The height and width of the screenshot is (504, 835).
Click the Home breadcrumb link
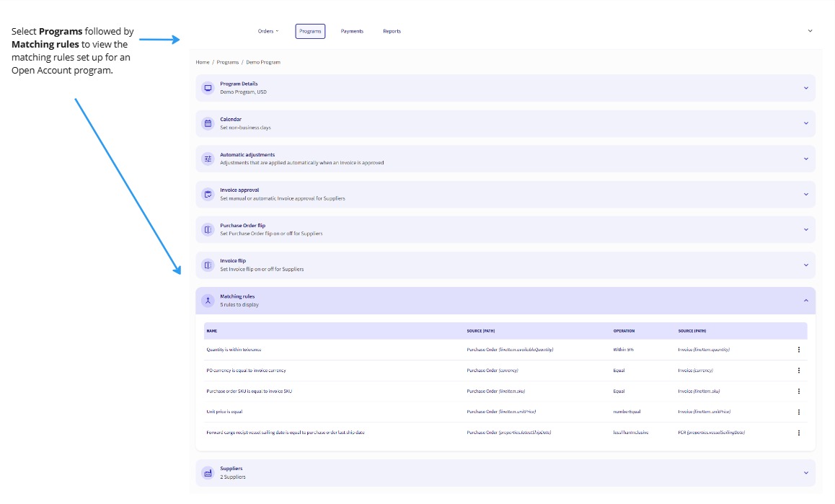(203, 62)
